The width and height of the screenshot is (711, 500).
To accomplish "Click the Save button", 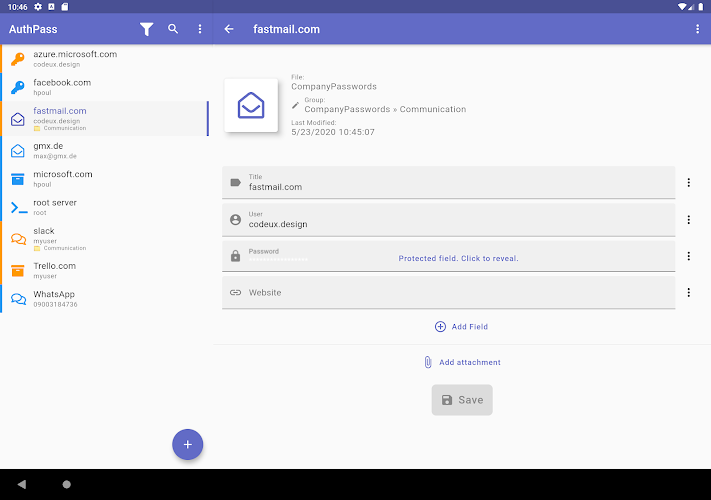I will pos(462,400).
